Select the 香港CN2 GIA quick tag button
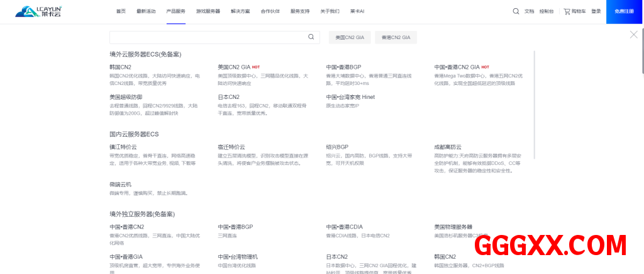The image size is (644, 274). 396,38
